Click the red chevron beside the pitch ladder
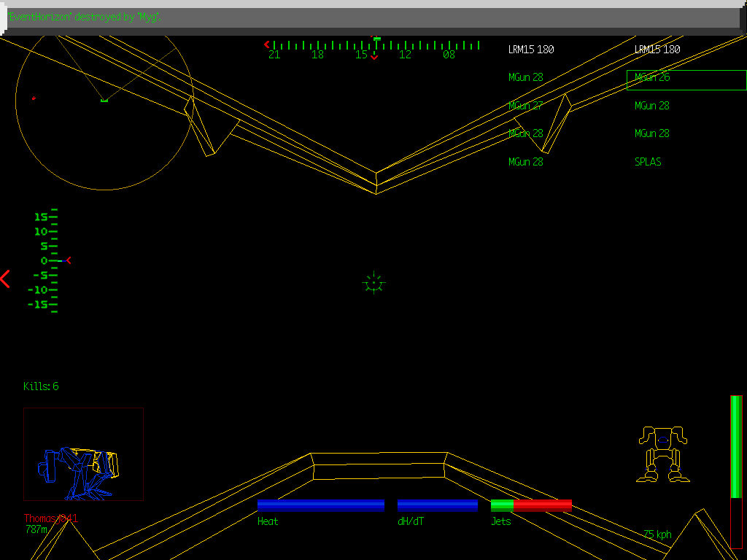Viewport: 747px width, 560px height. 69,260
